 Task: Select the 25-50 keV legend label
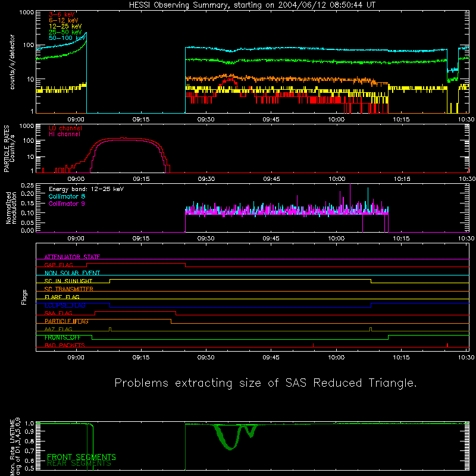(x=65, y=32)
